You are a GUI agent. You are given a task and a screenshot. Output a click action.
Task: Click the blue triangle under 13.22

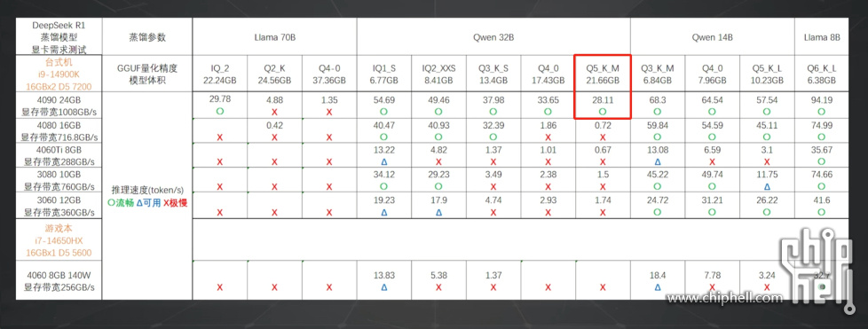tap(384, 162)
